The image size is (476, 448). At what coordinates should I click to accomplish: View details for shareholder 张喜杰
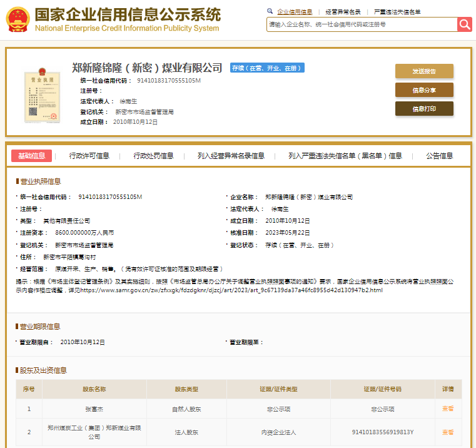(448, 409)
